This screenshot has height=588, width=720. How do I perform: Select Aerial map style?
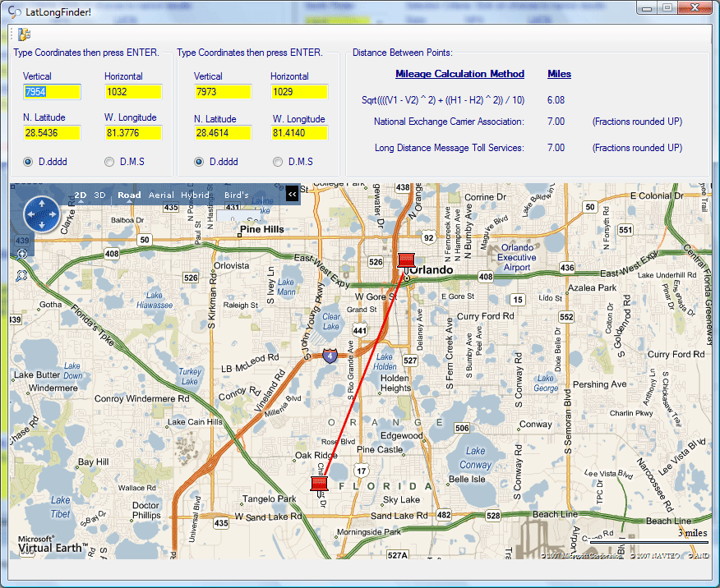161,195
